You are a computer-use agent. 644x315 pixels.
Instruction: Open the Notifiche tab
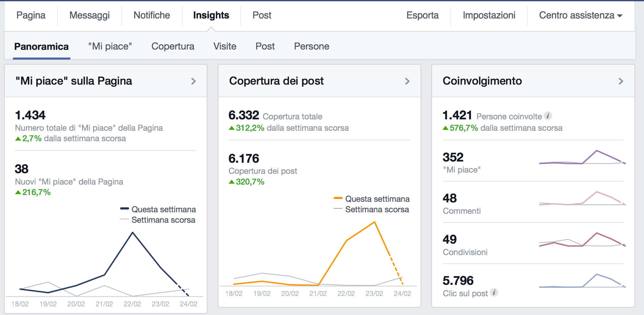pos(152,15)
